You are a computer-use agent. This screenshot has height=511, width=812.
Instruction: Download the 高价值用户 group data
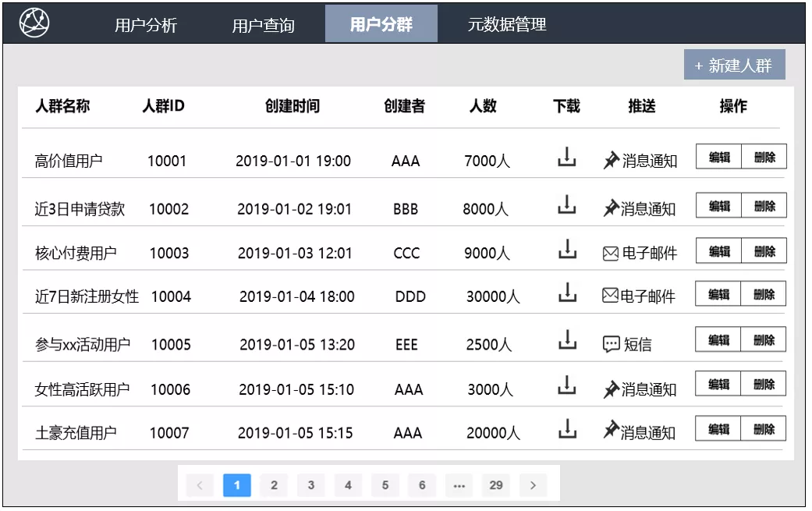(x=566, y=157)
